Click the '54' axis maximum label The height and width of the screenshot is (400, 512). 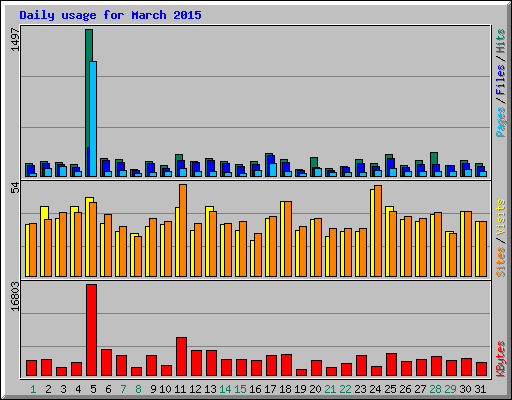tap(15, 188)
